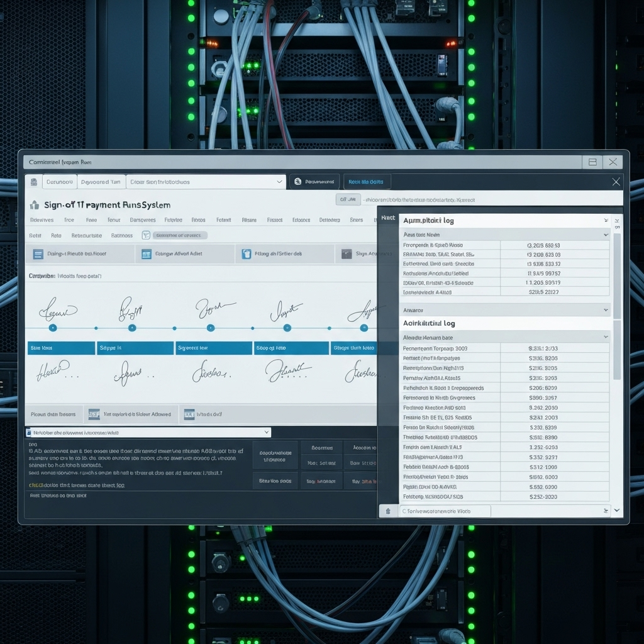The image size is (644, 644).
Task: Click the first large timeline dot under signatures
Action: pyautogui.click(x=53, y=328)
